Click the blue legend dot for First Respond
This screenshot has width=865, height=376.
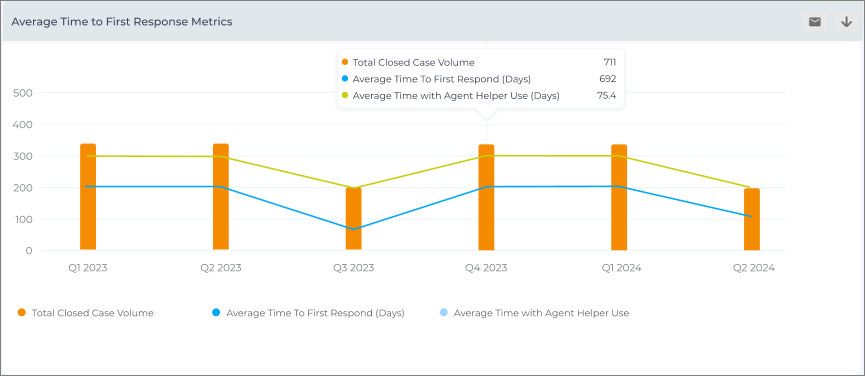[216, 313]
